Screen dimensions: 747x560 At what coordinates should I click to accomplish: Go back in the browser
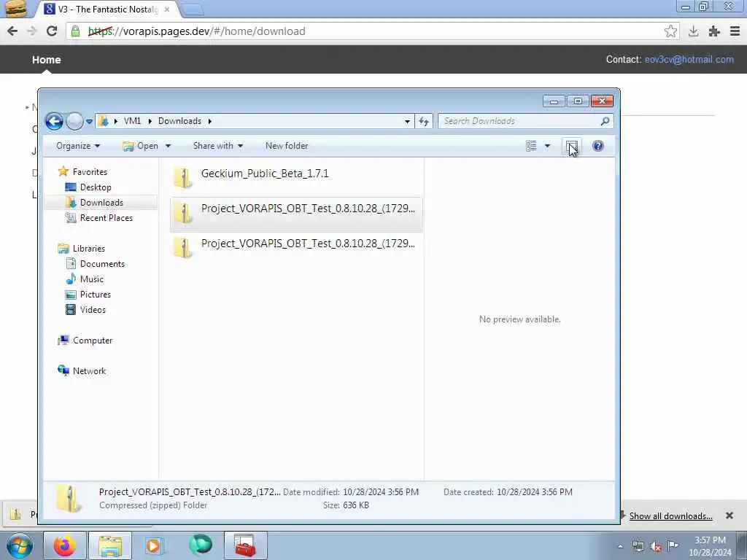coord(12,31)
